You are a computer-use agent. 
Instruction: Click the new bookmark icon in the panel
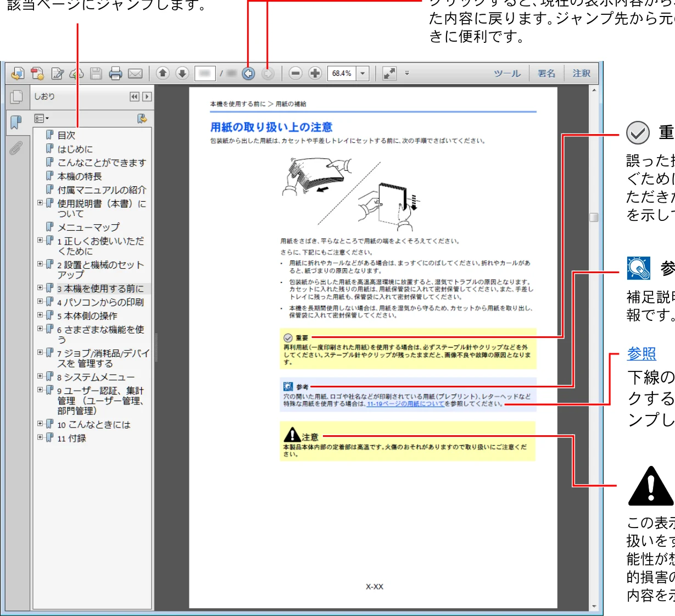142,119
